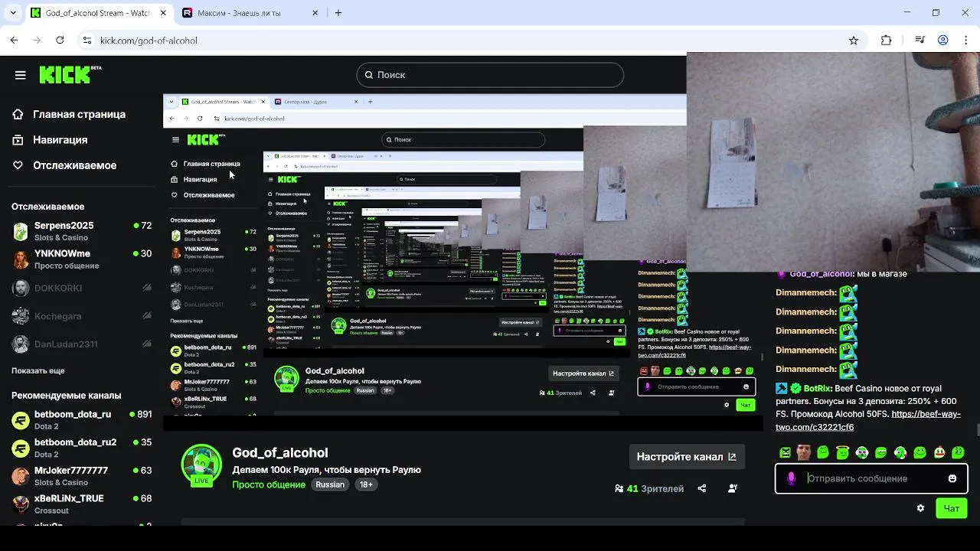Insert the duck emote with red hat

tap(939, 452)
